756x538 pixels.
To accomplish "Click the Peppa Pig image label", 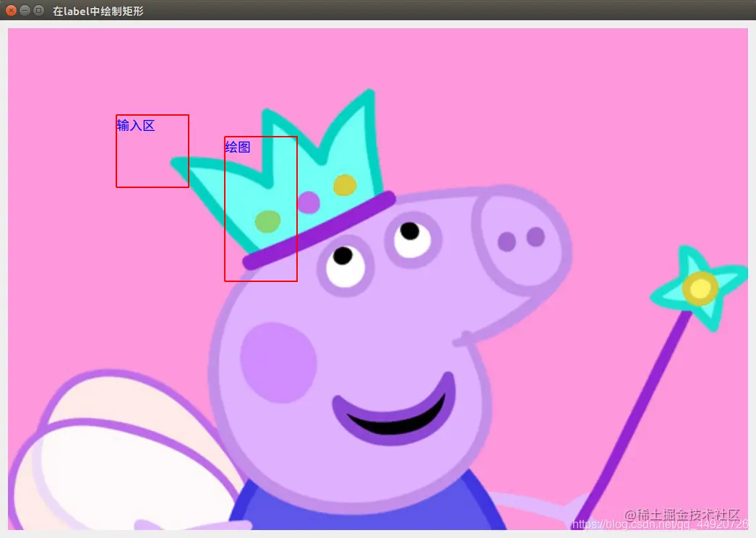I will (377, 279).
